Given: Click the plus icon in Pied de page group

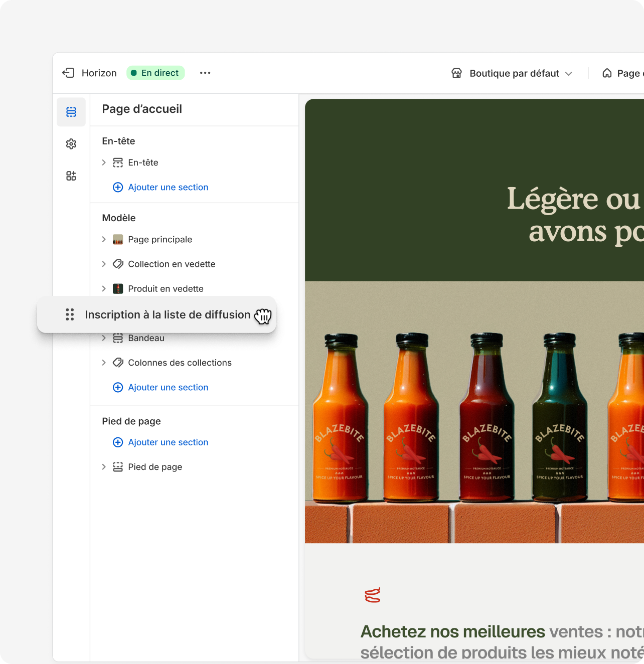Looking at the screenshot, I should point(118,442).
